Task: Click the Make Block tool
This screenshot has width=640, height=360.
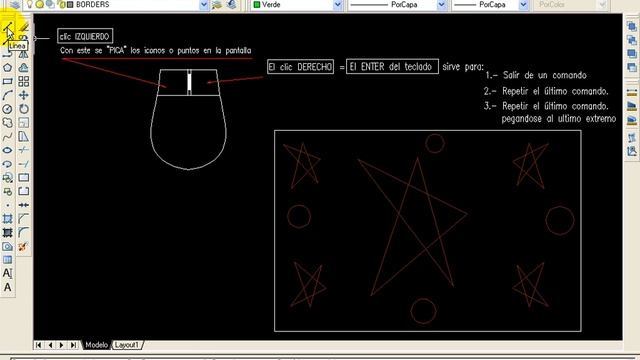Action: coord(8,191)
